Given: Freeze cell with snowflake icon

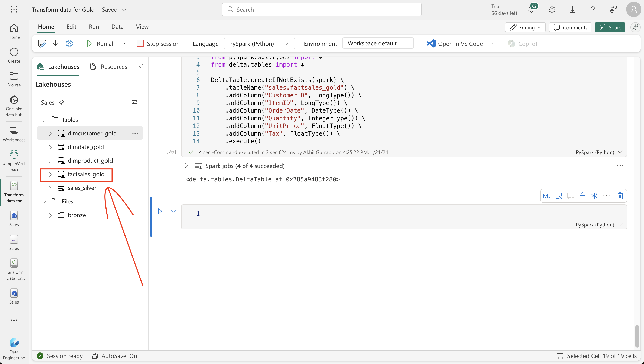Looking at the screenshot, I should click(594, 196).
